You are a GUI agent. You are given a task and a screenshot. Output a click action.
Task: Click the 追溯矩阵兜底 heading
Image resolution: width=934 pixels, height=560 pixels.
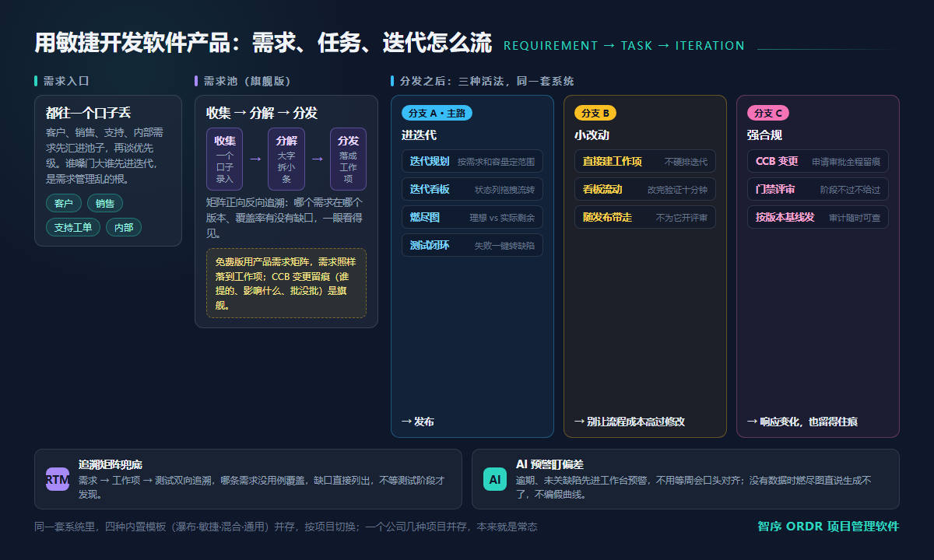click(x=111, y=464)
